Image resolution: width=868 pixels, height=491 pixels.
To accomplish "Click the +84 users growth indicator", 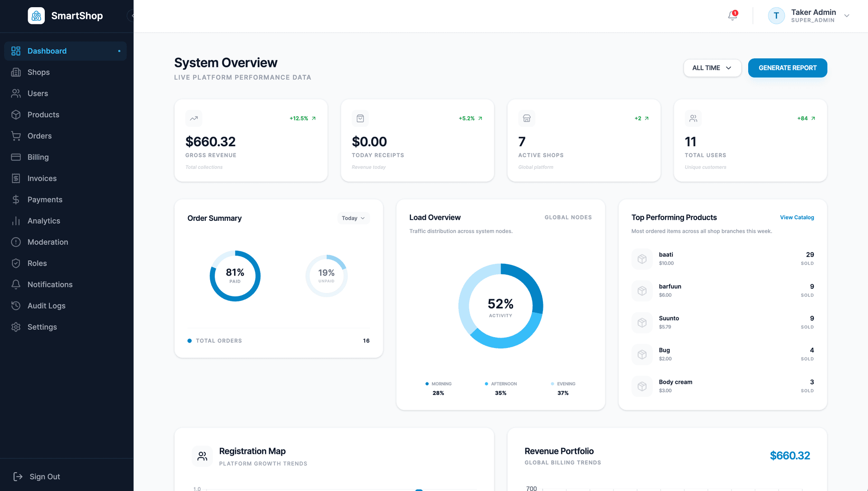I will coord(807,119).
